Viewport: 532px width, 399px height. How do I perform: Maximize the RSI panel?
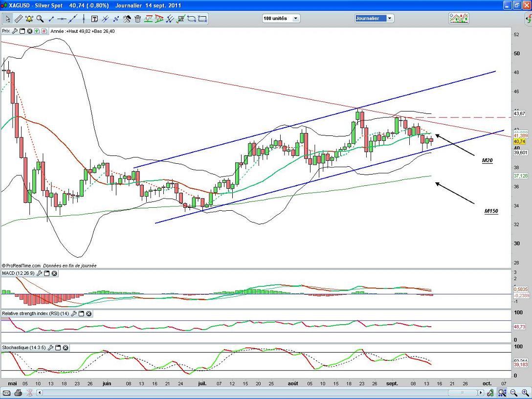82,314
